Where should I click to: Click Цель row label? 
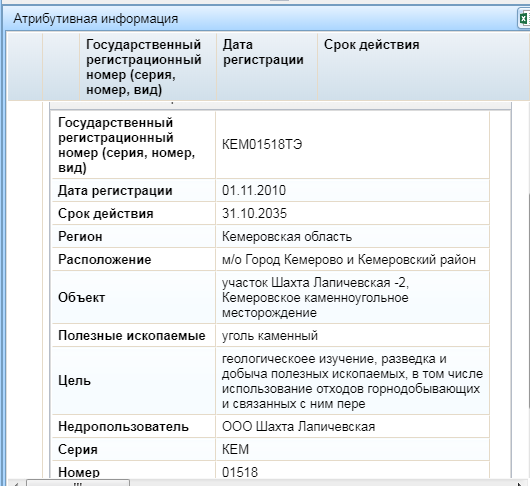(x=74, y=381)
